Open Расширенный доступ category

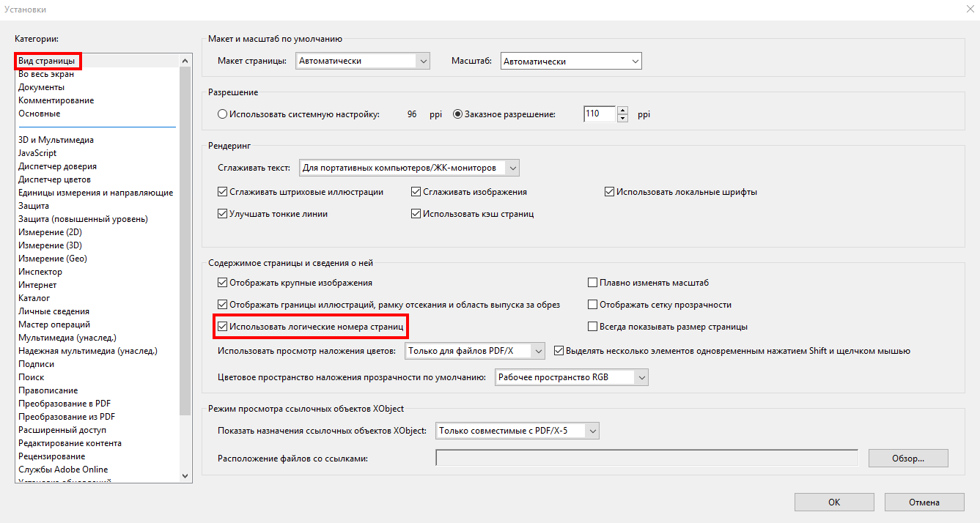click(62, 430)
